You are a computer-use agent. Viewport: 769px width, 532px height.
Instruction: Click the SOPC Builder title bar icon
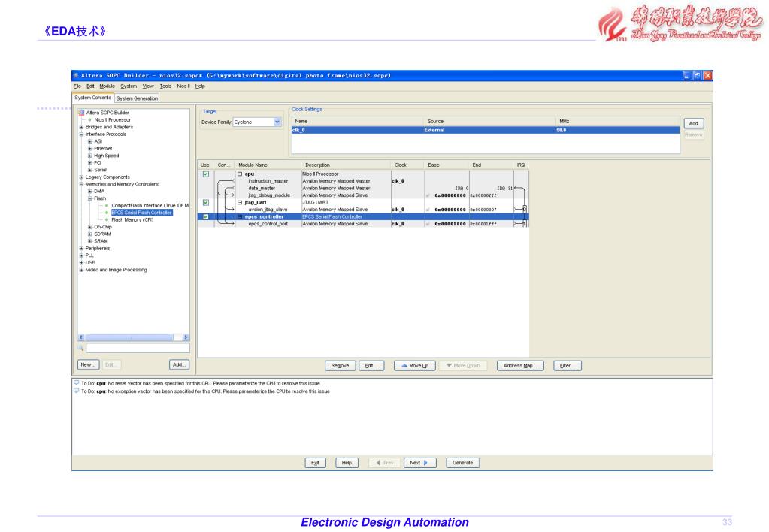tap(76, 75)
